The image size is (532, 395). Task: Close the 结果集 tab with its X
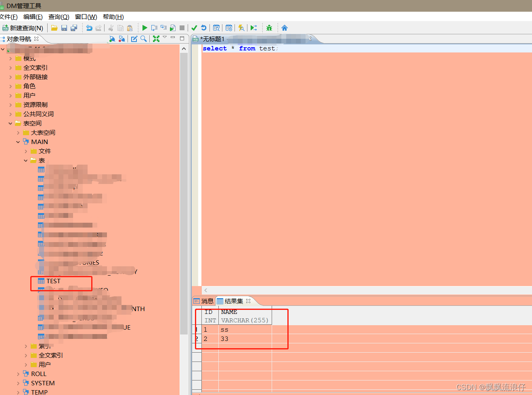[x=248, y=301]
